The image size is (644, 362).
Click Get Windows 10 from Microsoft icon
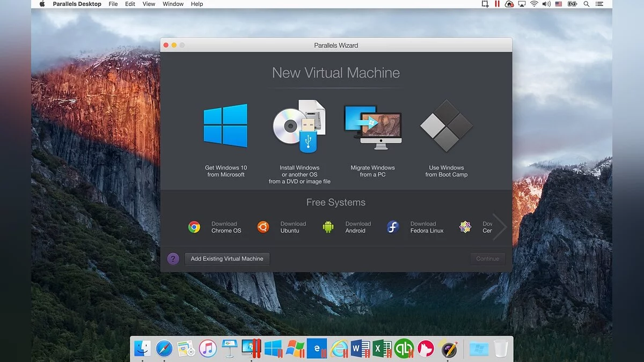point(225,127)
